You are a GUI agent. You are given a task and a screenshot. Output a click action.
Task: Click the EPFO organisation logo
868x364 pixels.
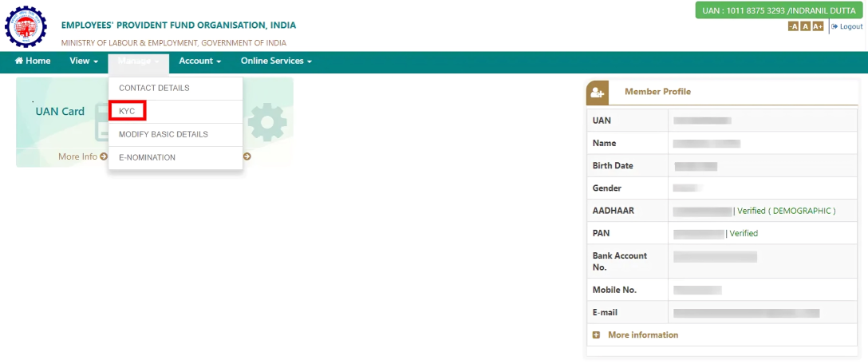point(26,26)
